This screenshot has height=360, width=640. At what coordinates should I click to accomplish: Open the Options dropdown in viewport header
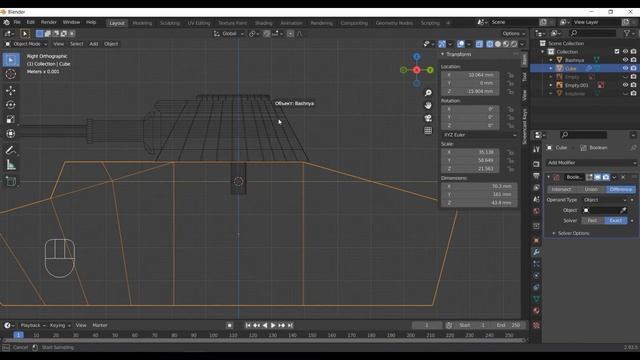click(514, 34)
